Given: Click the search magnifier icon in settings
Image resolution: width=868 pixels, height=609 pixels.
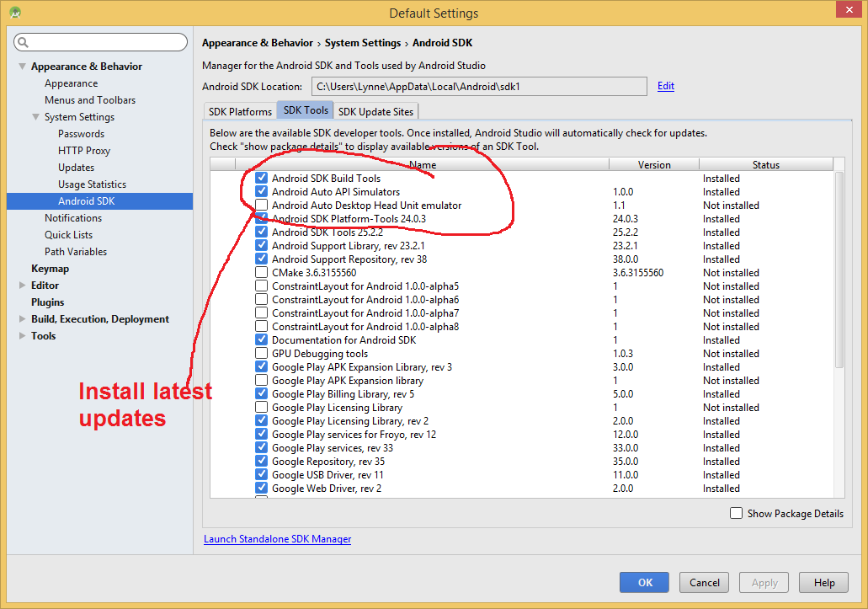Looking at the screenshot, I should pos(23,43).
